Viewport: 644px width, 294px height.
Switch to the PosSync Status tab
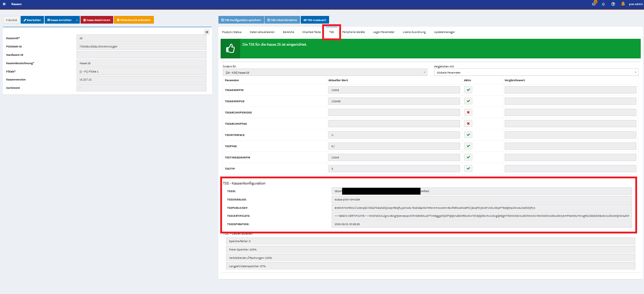pos(231,32)
